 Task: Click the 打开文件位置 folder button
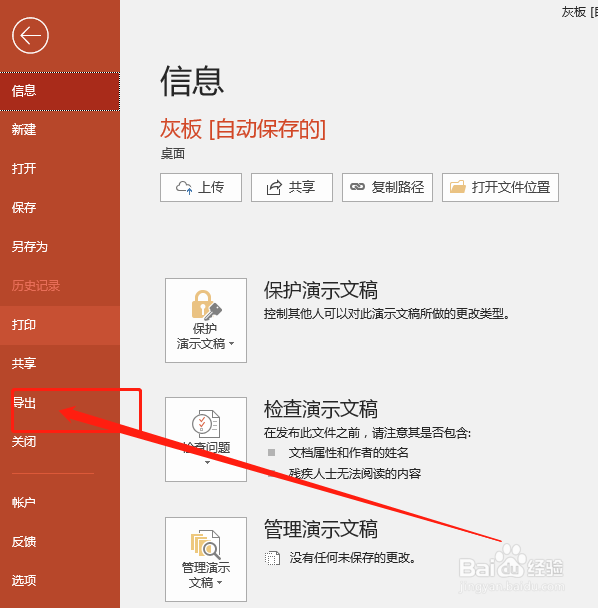500,188
